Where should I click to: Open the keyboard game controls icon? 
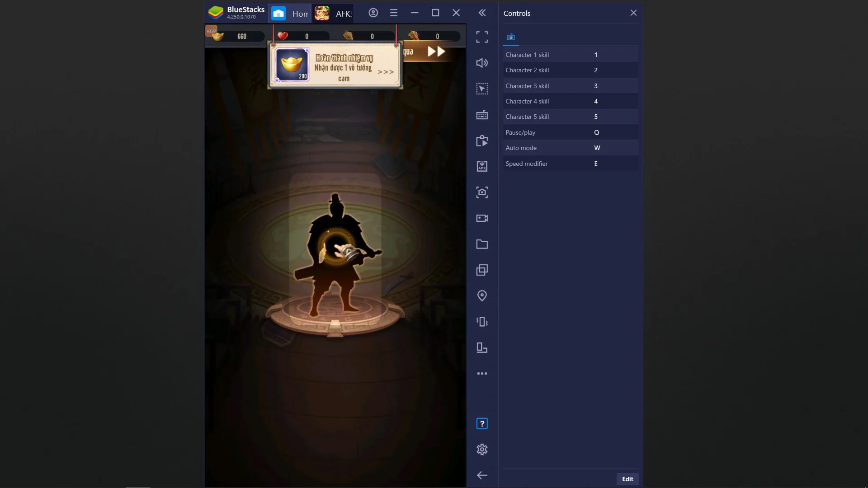pos(482,115)
